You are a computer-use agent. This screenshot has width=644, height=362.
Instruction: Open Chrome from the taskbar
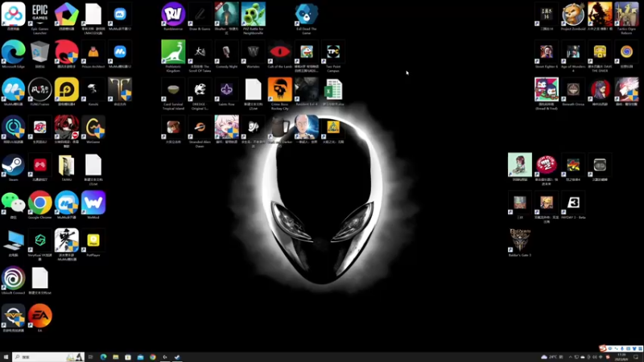tap(152, 357)
